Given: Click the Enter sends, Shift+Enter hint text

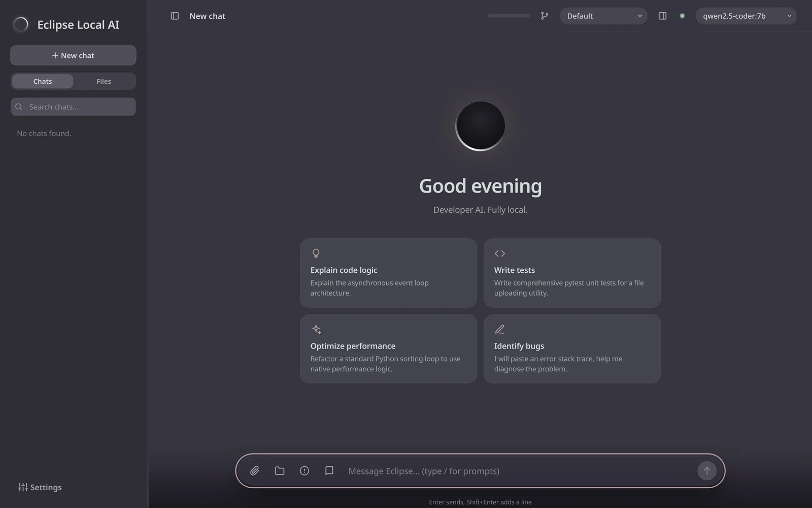Looking at the screenshot, I should coord(480,502).
